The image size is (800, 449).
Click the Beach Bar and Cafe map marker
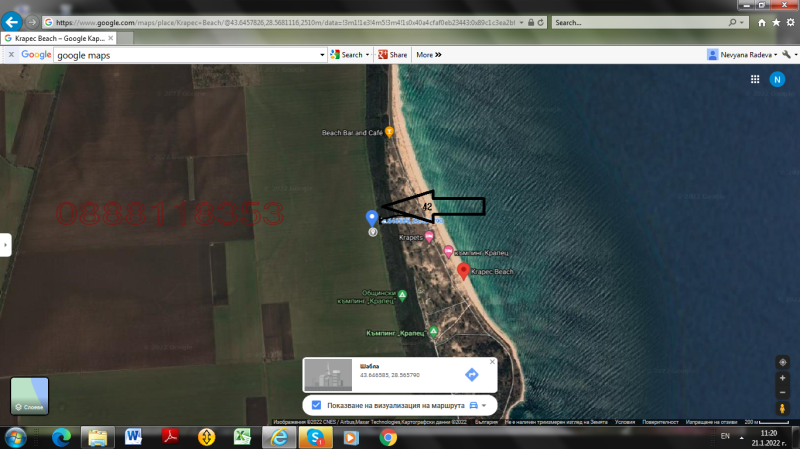(x=389, y=132)
